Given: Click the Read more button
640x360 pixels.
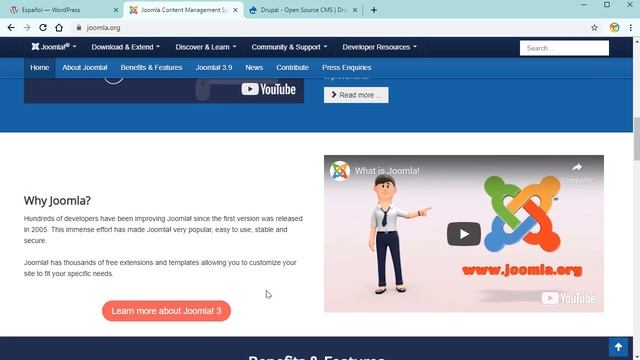Looking at the screenshot, I should pyautogui.click(x=356, y=95).
